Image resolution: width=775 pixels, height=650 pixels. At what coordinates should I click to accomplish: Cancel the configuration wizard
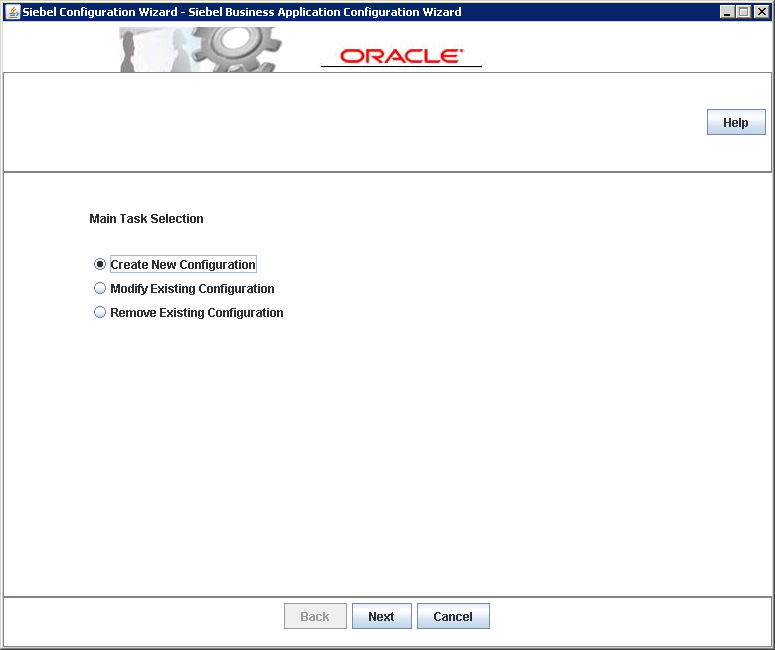click(452, 617)
